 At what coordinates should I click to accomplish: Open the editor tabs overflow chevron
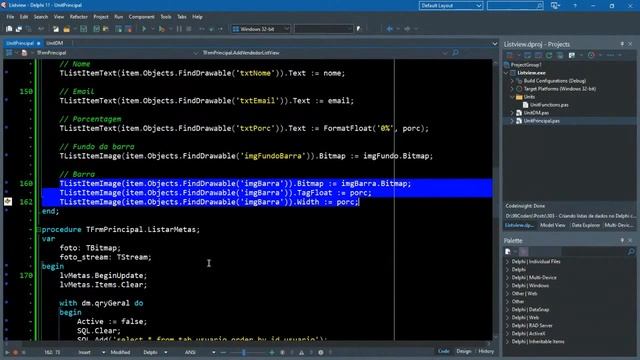click(495, 44)
